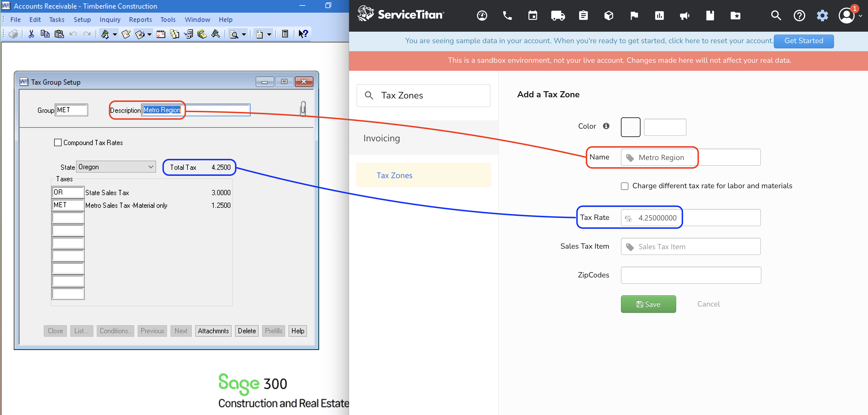The image size is (868, 415).
Task: Click the calendar icon in Sage toolbar
Action: [161, 34]
